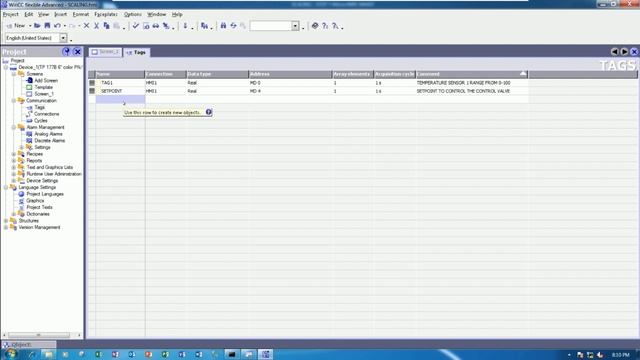Click the help icon in the tooltip
Viewport: 640px width, 360px height.
tap(209, 112)
